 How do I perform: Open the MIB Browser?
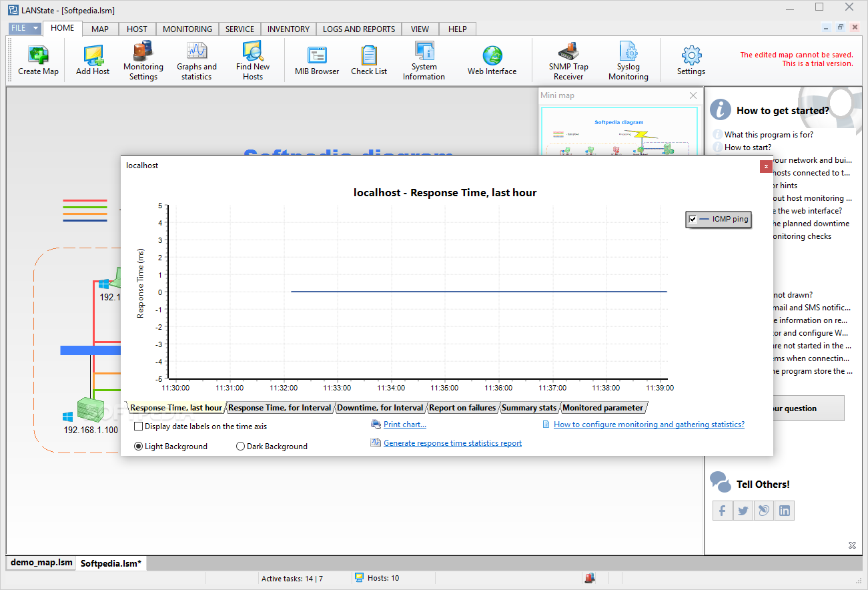coord(317,60)
